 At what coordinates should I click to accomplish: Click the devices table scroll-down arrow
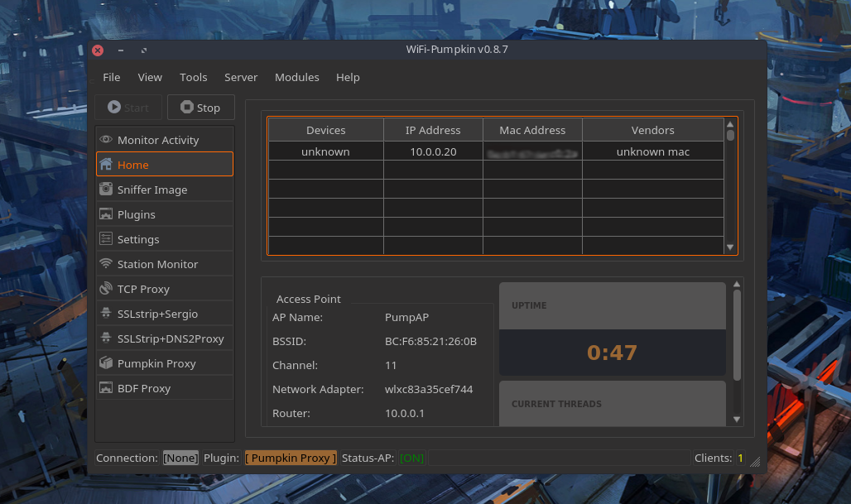point(730,247)
